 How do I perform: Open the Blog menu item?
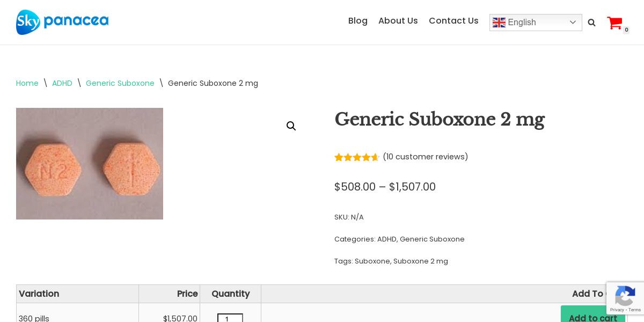(358, 21)
